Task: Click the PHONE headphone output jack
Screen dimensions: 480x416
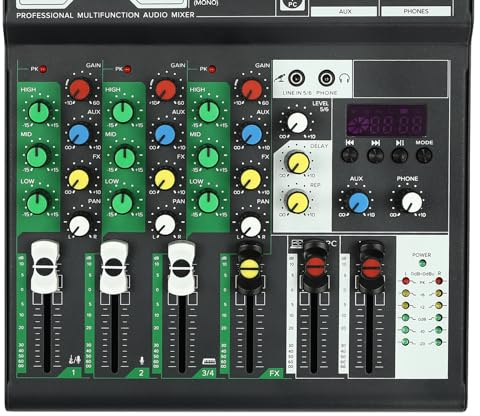Action: coord(326,79)
